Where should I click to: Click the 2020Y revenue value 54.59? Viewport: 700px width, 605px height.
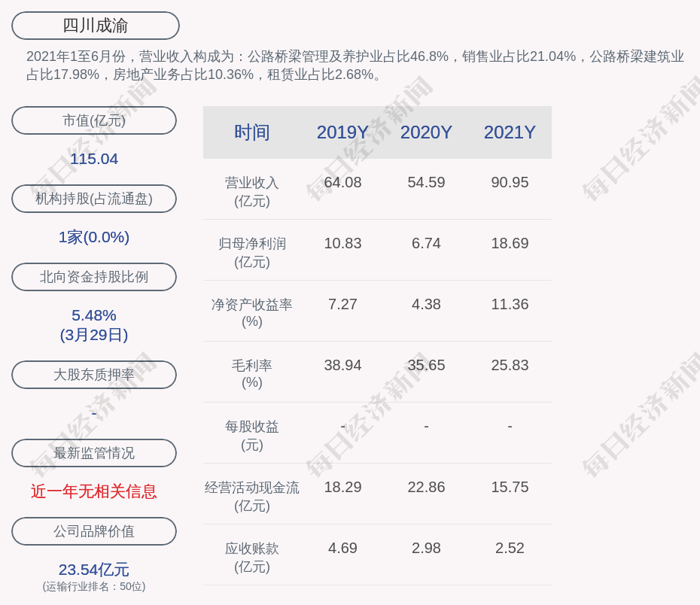(426, 183)
